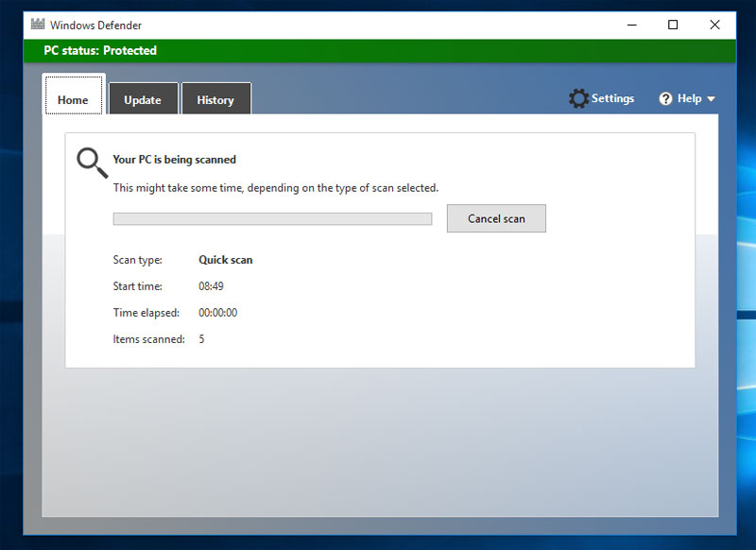This screenshot has width=756, height=550.
Task: Click the 'Items scanned:' label
Action: [149, 339]
